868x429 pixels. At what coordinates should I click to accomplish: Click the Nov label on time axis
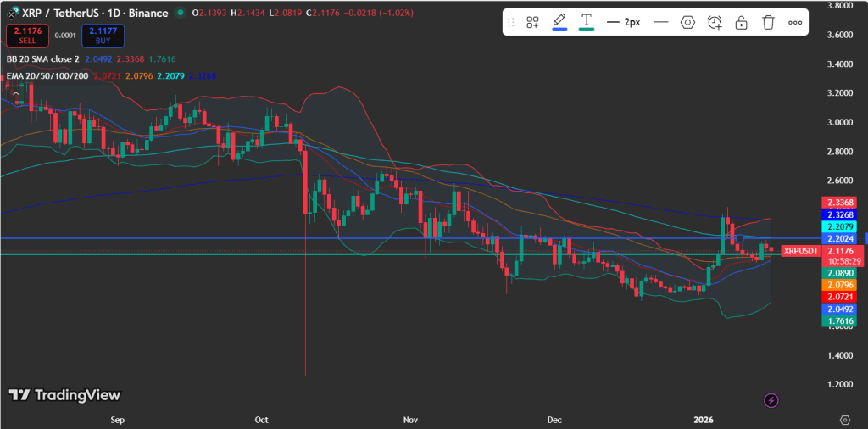coord(410,421)
